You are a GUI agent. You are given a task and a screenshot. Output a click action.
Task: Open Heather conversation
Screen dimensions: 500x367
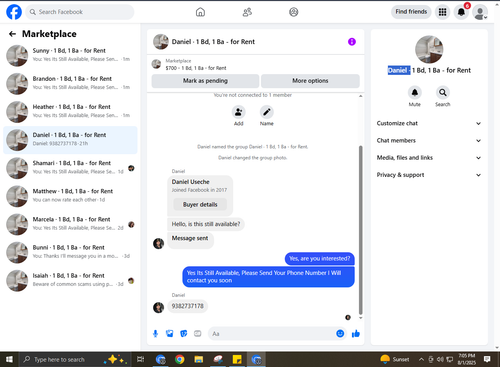click(70, 111)
